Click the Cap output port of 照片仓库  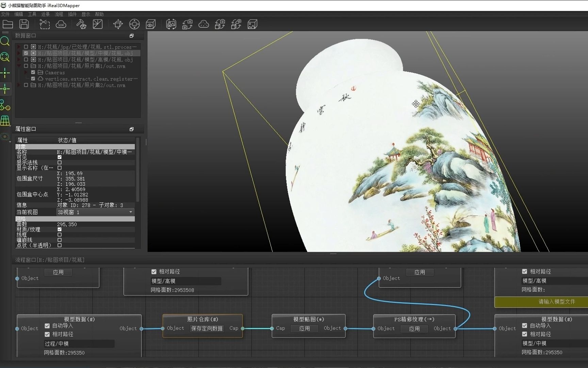[x=243, y=328]
